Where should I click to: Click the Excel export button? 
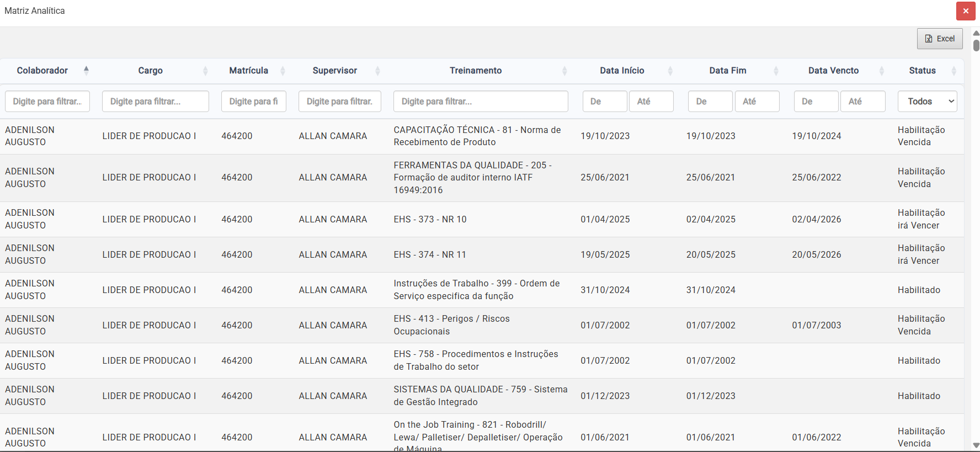(x=939, y=39)
